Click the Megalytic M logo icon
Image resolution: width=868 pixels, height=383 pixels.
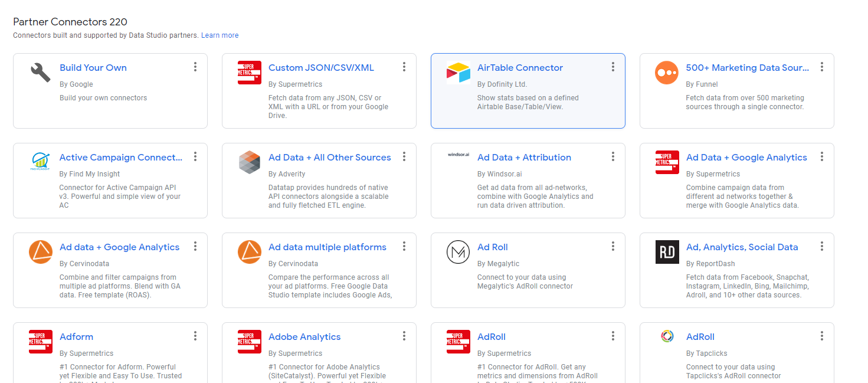pos(458,252)
